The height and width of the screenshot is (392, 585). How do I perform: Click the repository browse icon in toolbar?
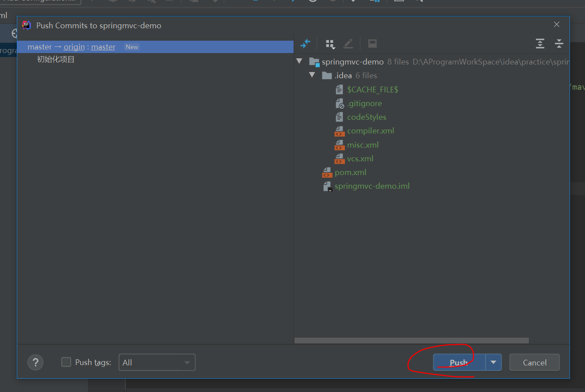point(372,43)
